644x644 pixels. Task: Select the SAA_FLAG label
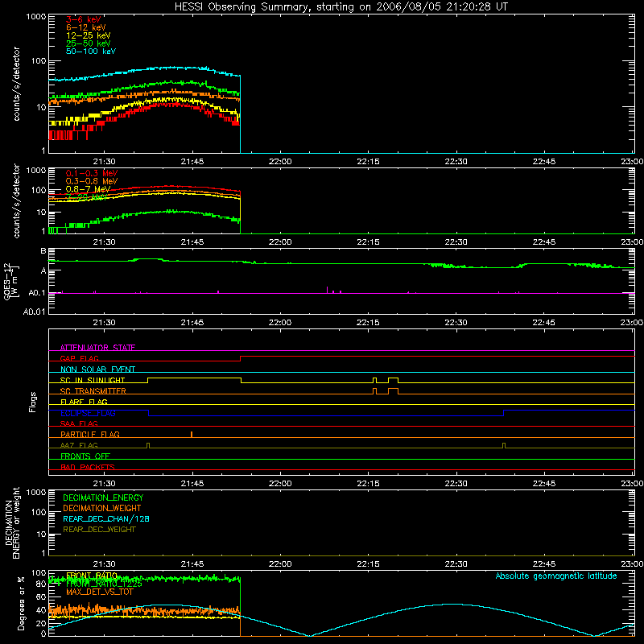[x=79, y=423]
